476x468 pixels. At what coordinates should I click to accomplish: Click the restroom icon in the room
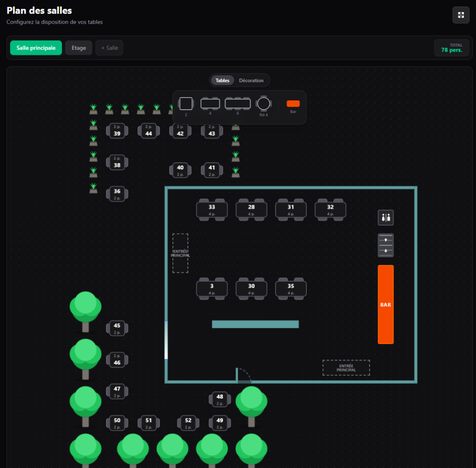point(386,217)
